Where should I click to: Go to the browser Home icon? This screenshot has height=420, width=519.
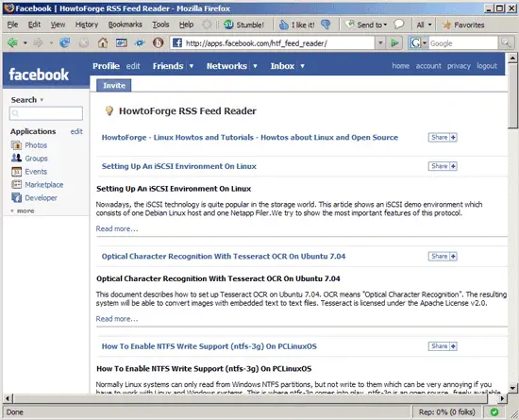tap(103, 42)
